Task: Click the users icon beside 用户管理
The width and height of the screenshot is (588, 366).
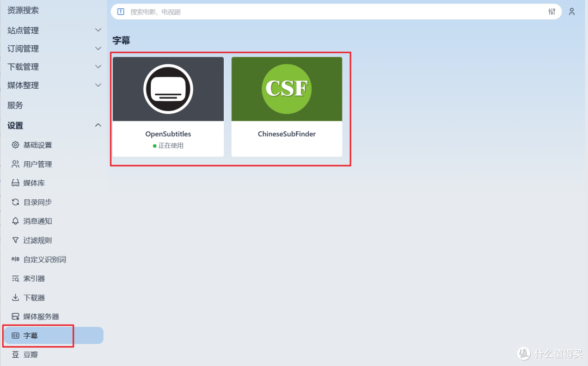Action: [x=15, y=164]
